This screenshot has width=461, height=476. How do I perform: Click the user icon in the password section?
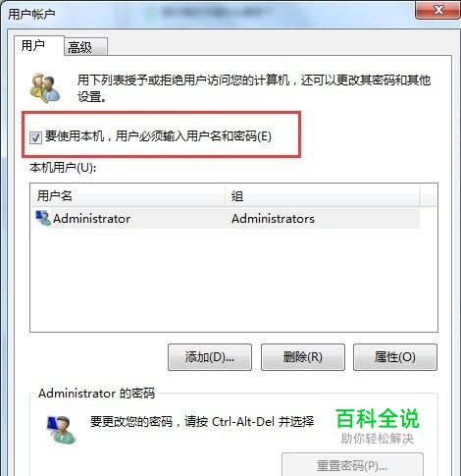click(x=62, y=429)
